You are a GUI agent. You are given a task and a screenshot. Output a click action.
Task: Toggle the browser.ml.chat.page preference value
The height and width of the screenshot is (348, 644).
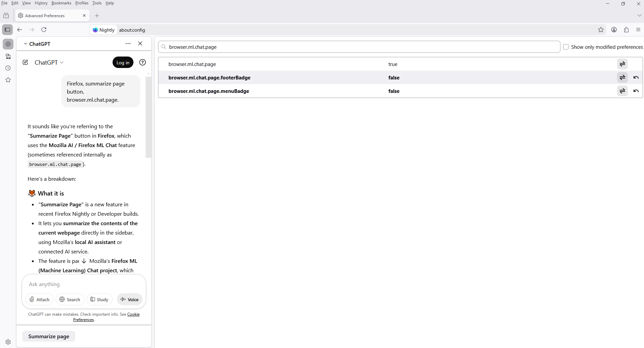(622, 64)
